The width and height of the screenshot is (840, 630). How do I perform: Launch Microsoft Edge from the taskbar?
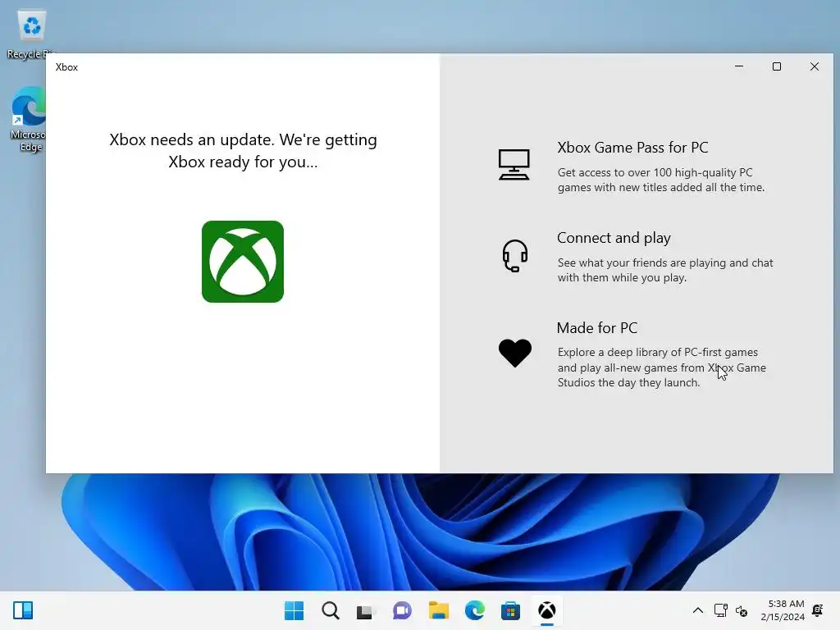click(x=475, y=610)
